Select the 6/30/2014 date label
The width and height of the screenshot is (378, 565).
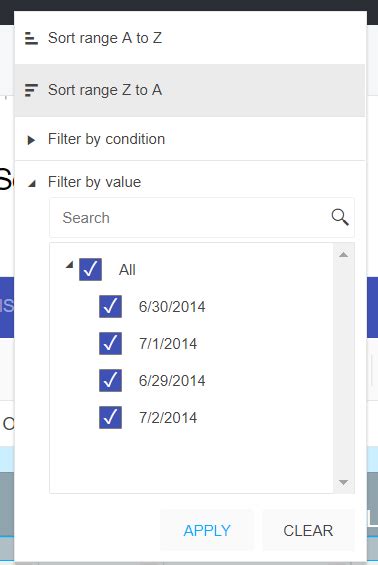(172, 307)
